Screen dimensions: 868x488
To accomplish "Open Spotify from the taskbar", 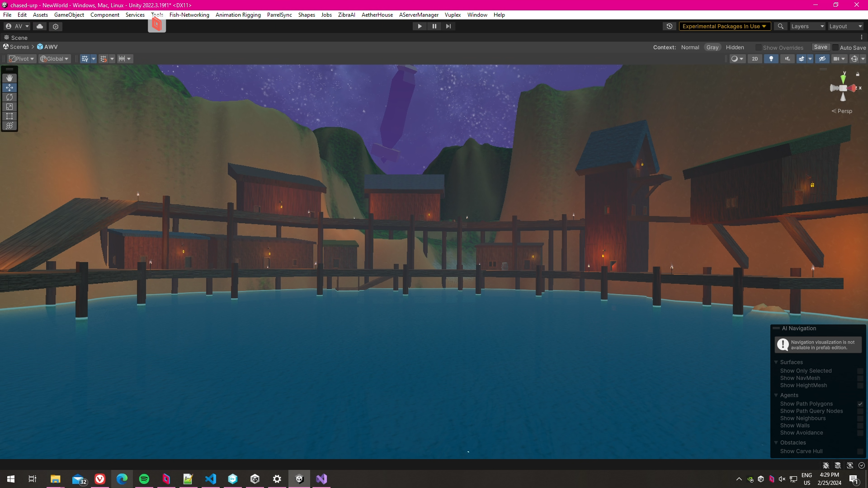I will (x=144, y=479).
